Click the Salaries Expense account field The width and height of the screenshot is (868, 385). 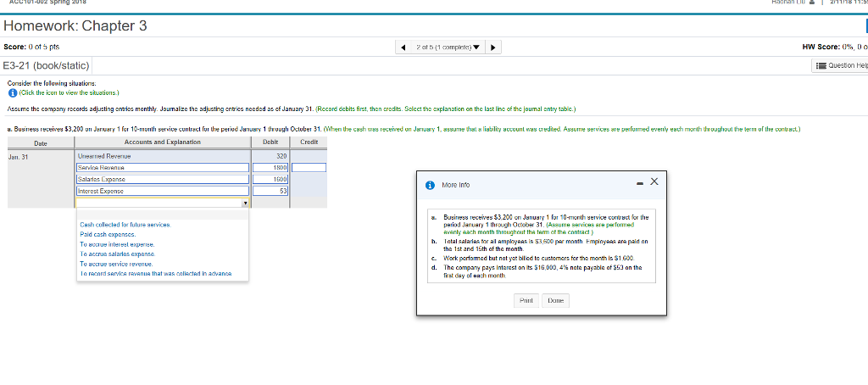pos(163,179)
